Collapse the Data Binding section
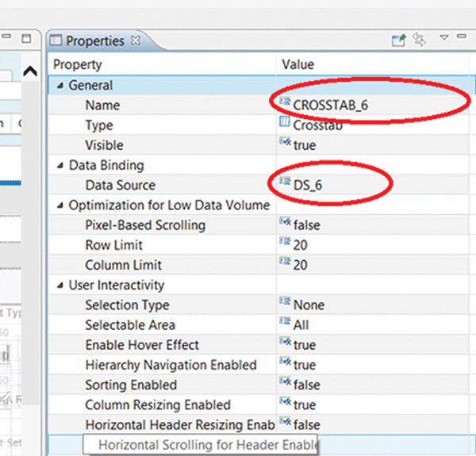Screen dimensions: 476x456 [61, 166]
